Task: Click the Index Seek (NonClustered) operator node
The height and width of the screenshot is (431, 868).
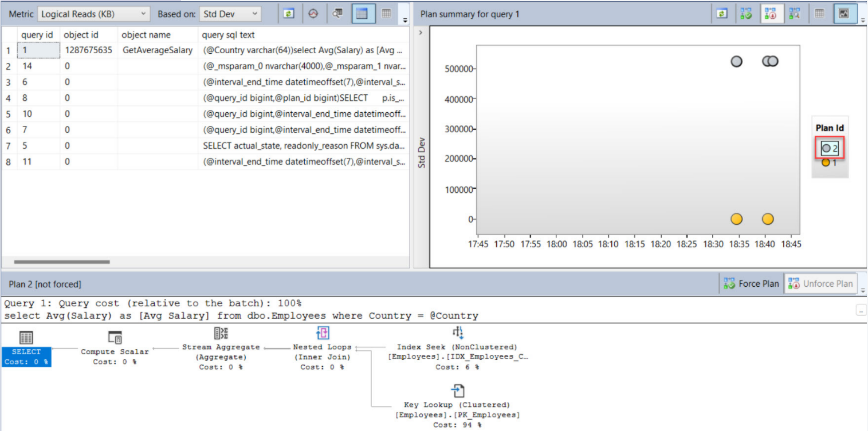Action: tap(457, 347)
